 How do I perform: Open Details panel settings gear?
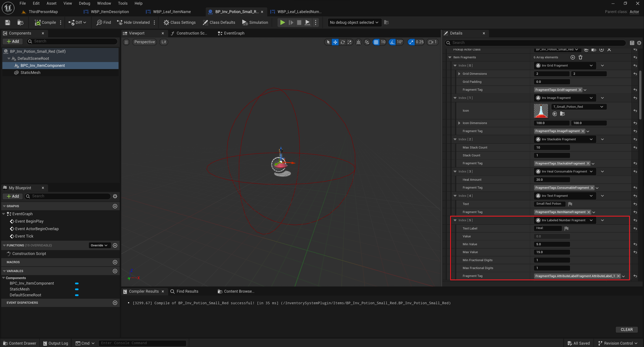[639, 43]
